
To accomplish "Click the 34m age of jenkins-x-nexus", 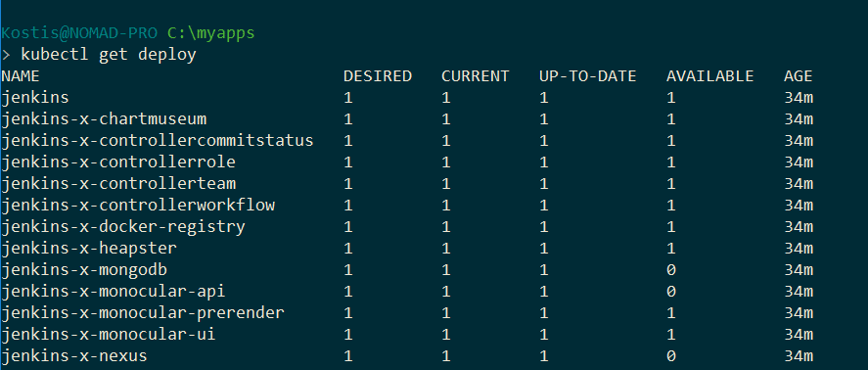I will point(799,356).
